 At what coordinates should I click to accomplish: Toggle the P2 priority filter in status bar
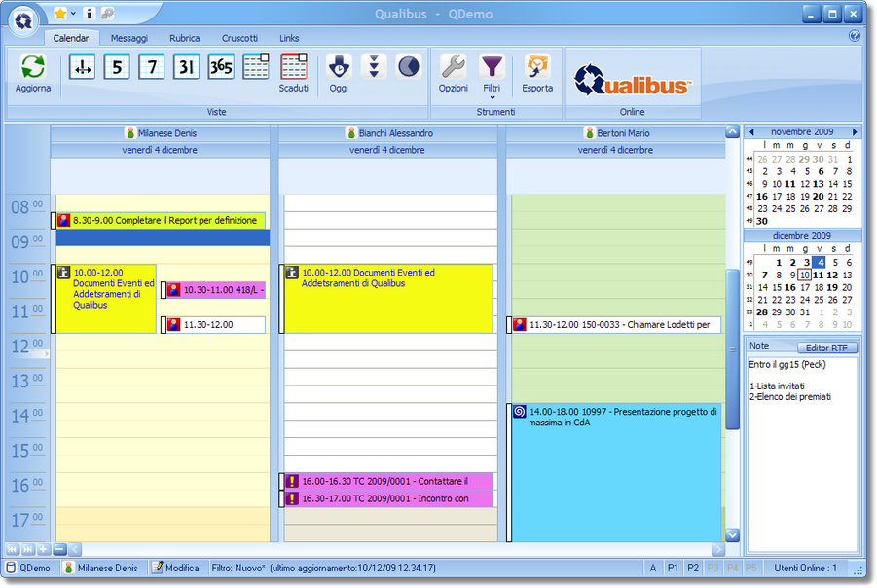click(693, 568)
